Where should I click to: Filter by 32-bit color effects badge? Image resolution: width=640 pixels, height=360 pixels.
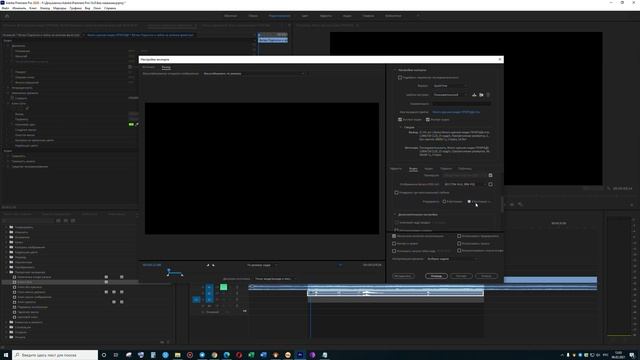coord(66,220)
